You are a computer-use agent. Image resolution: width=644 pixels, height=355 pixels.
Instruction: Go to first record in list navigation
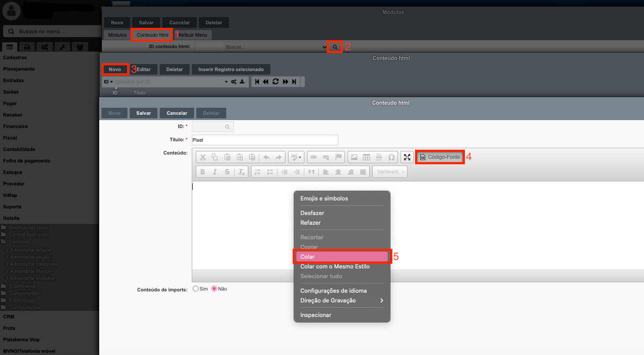pyautogui.click(x=257, y=82)
